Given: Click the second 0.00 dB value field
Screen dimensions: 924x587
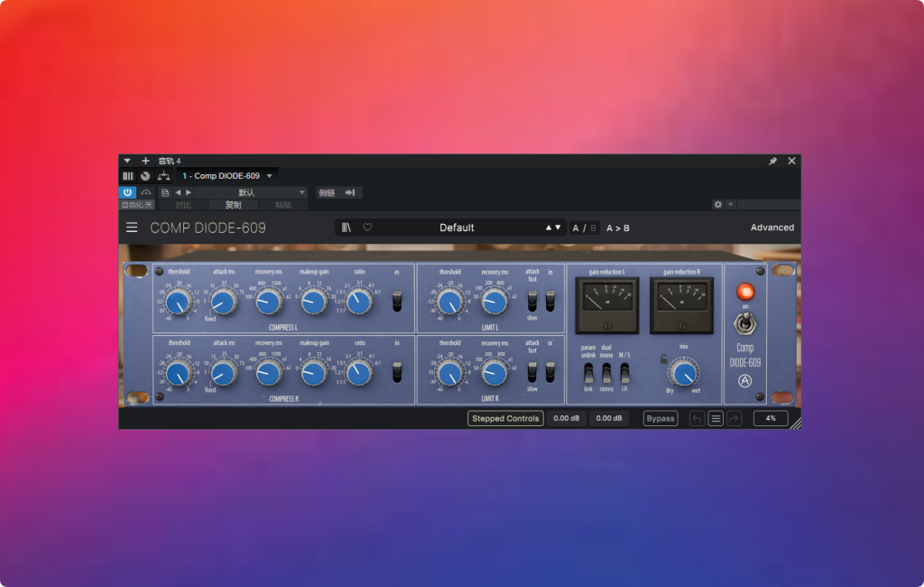Looking at the screenshot, I should 609,418.
